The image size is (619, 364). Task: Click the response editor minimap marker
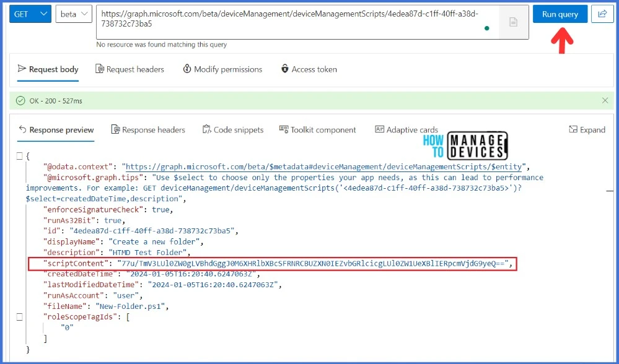(x=610, y=191)
